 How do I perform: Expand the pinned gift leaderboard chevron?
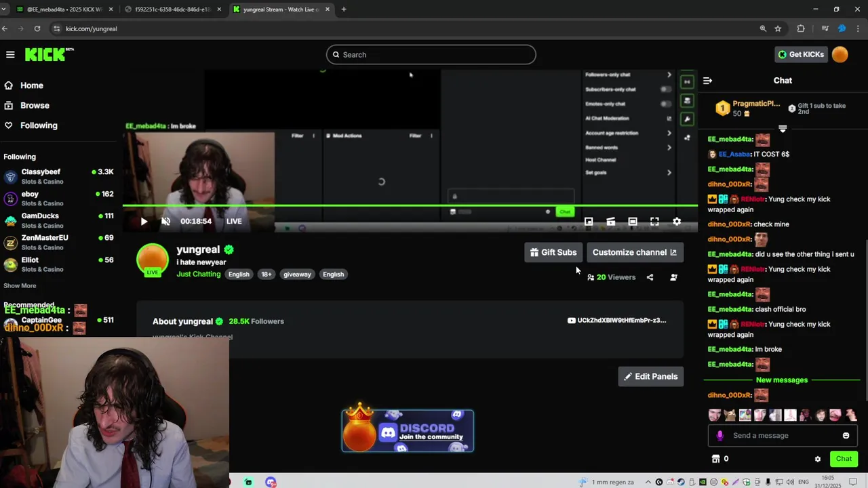click(x=783, y=129)
